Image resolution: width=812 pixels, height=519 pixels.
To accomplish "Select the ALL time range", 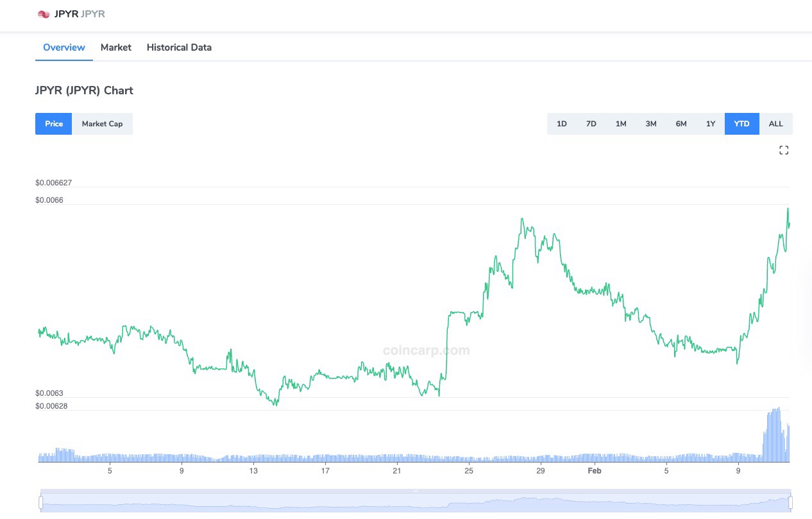I will click(775, 123).
